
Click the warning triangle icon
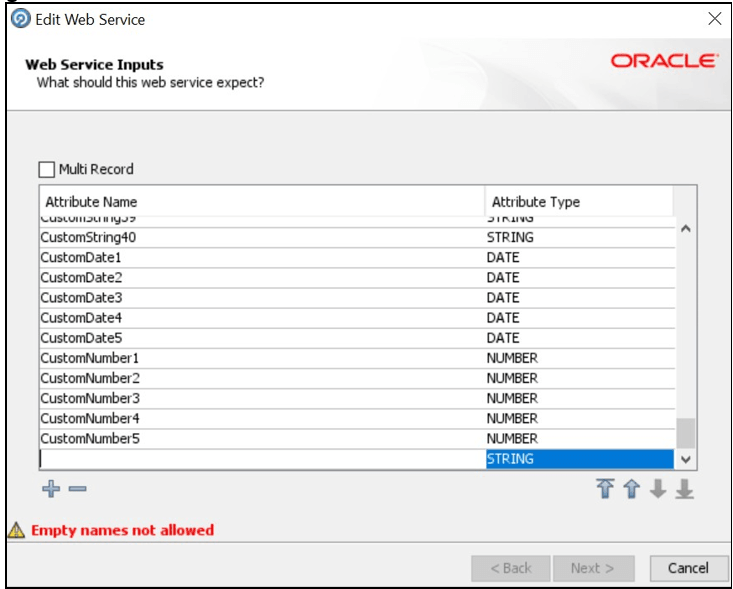[16, 530]
